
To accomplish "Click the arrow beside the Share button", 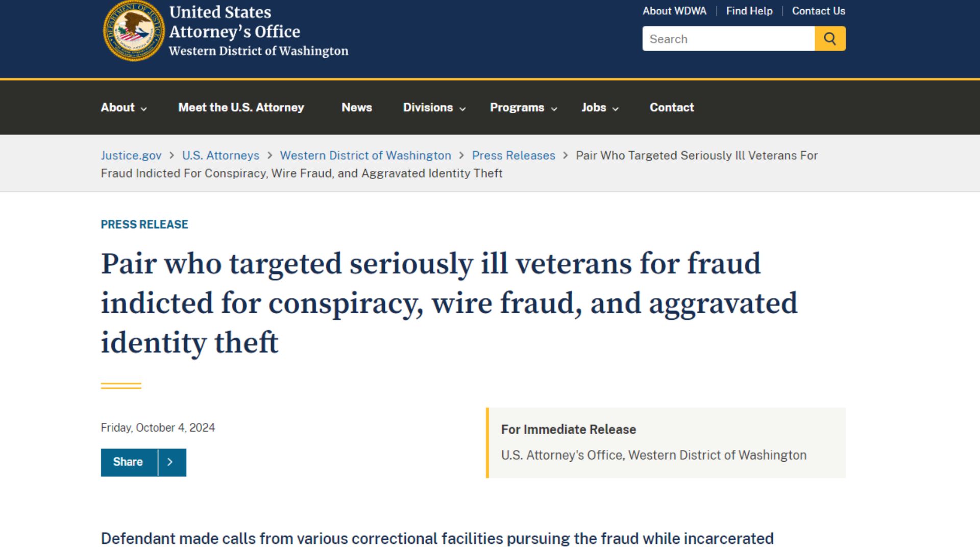I will tap(170, 462).
